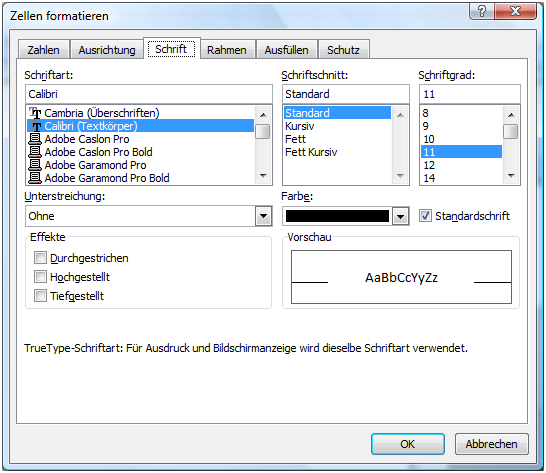Click font list scroll down arrow
The image size is (546, 473).
263,176
